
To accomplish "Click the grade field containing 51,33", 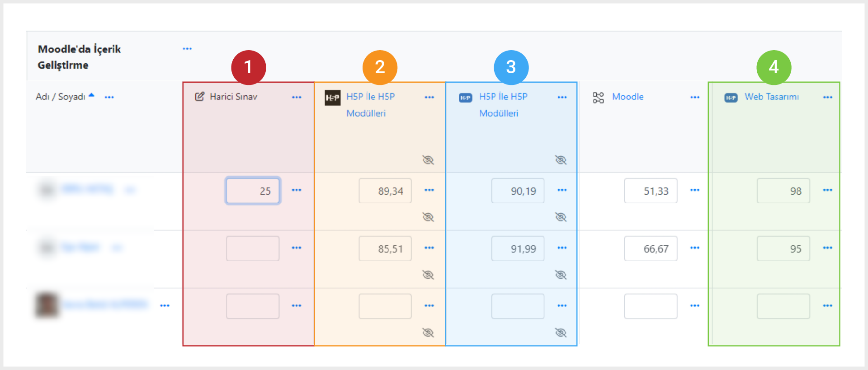I will [651, 191].
